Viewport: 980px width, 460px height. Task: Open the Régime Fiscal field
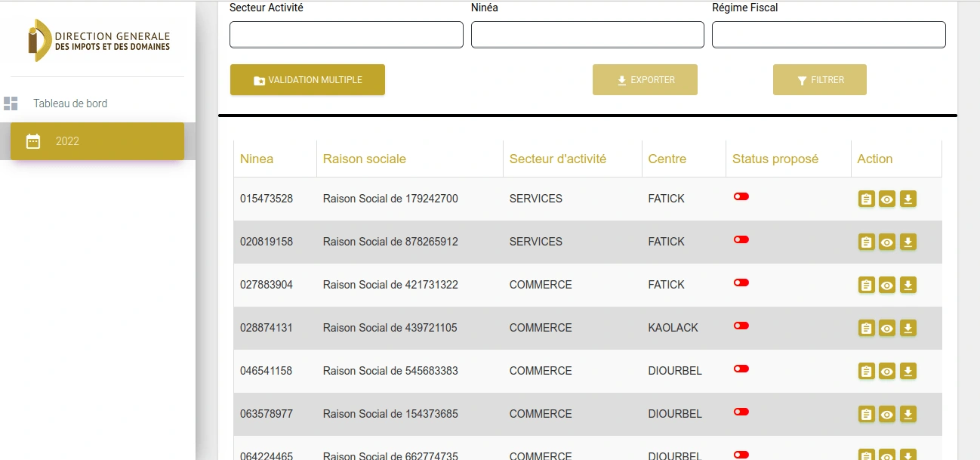coord(828,35)
